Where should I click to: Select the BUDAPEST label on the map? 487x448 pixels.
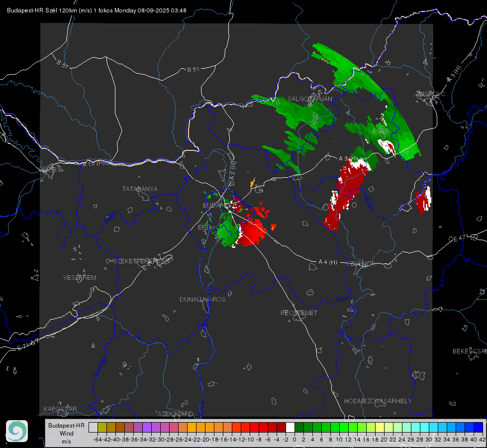[219, 206]
